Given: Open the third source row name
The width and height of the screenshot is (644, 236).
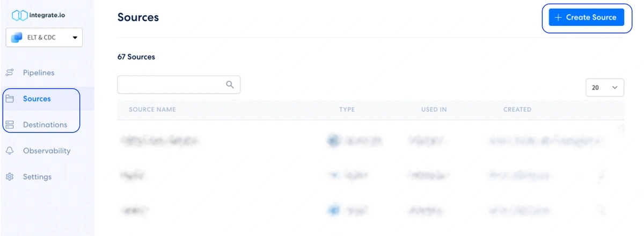Looking at the screenshot, I should click(134, 210).
